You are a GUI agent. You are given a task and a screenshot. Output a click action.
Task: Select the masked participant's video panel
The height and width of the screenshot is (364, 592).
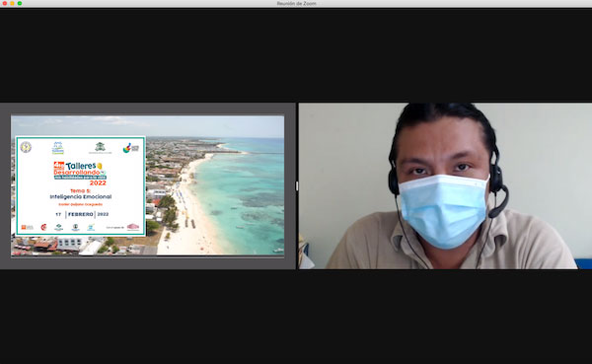445,185
